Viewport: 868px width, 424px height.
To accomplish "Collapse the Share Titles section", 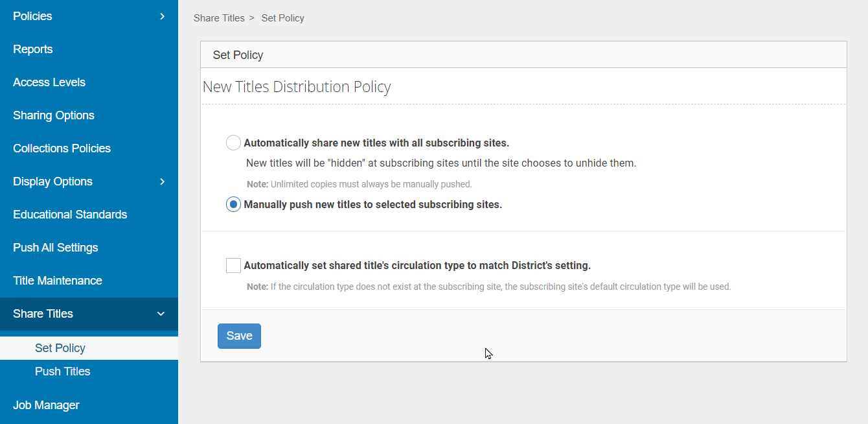I will pyautogui.click(x=161, y=314).
